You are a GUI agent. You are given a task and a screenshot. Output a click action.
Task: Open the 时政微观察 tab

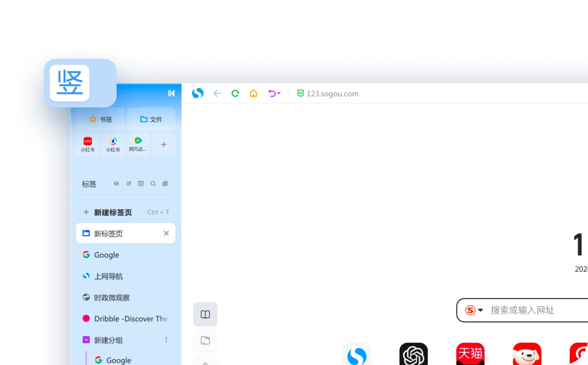tap(111, 297)
